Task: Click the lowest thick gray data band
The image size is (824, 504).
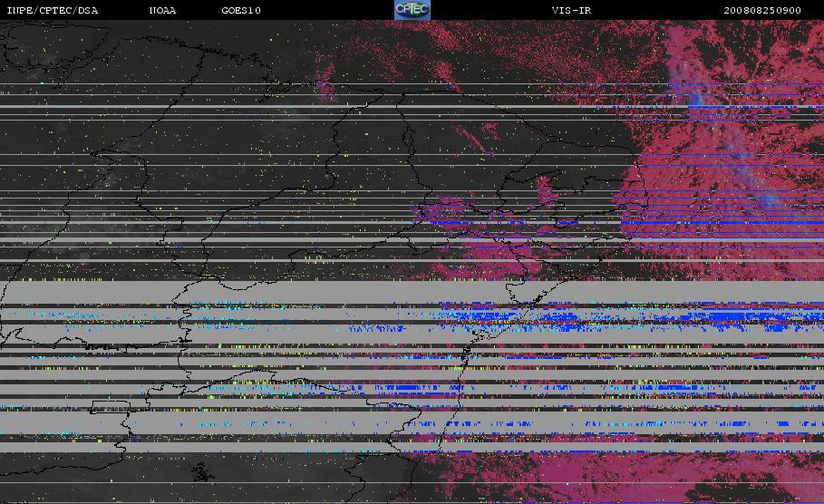Action: (412, 447)
